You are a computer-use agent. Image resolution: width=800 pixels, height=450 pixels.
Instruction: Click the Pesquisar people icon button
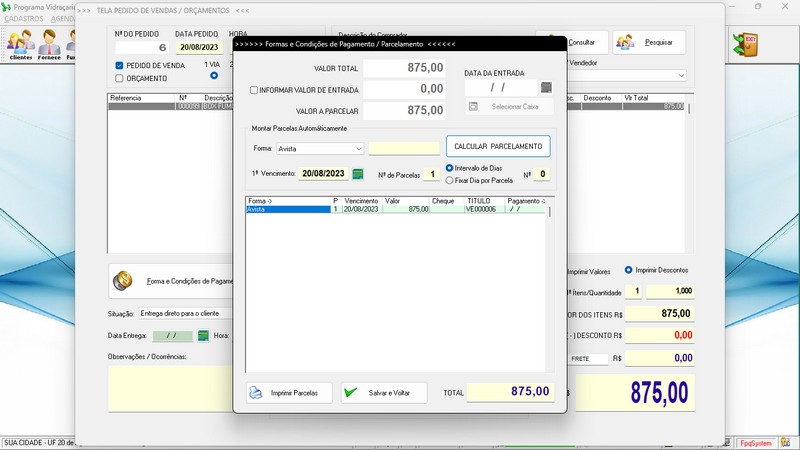pyautogui.click(x=649, y=43)
